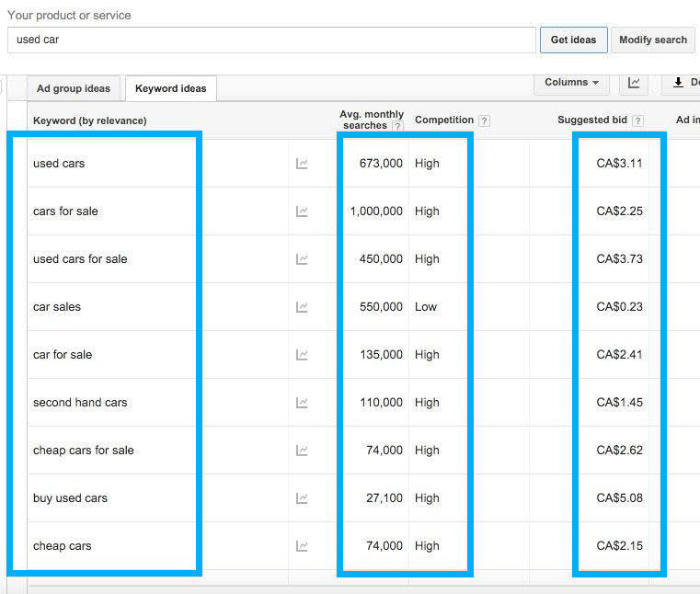Click the Modify search button
Viewport: 700px width, 594px height.
click(x=653, y=40)
